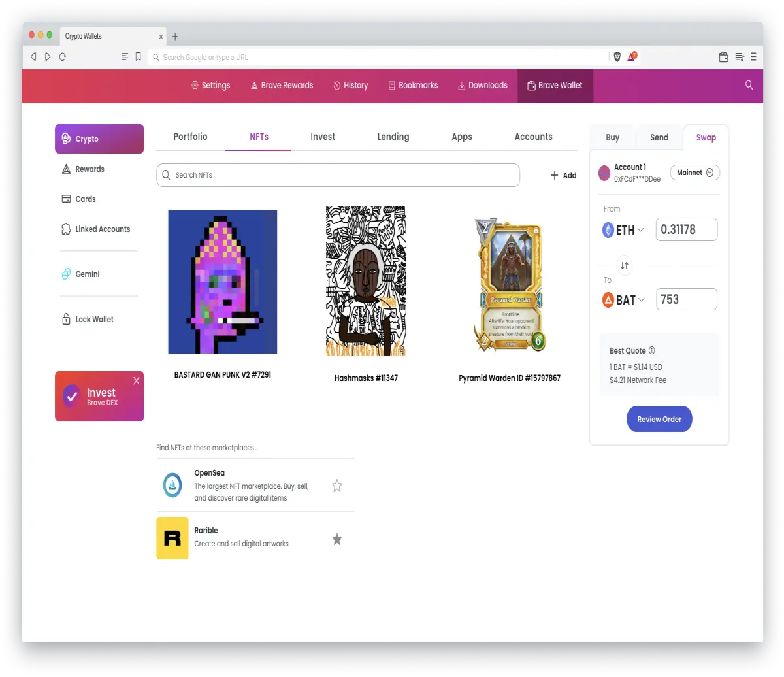Viewport: 784px width, 677px height.
Task: Click the $4.21 Network Fee text
Action: [638, 380]
